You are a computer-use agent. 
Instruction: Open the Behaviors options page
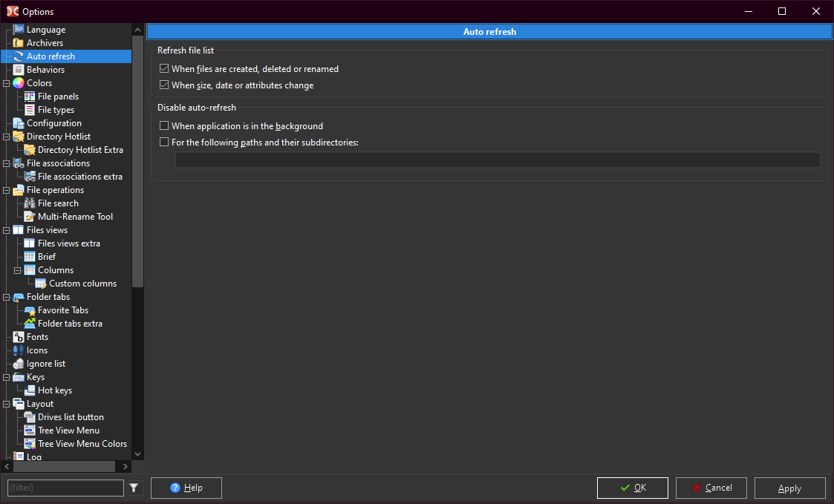pos(46,70)
